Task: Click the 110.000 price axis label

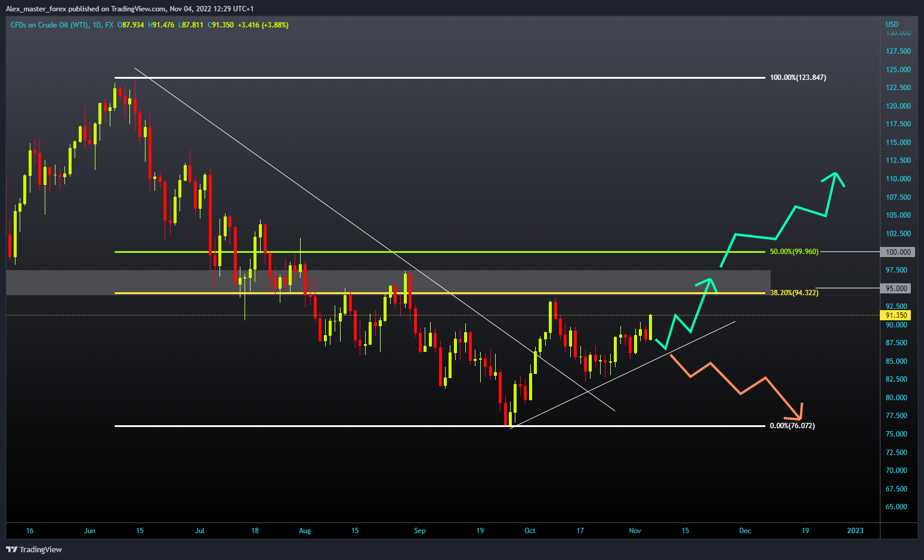Action: tap(898, 179)
